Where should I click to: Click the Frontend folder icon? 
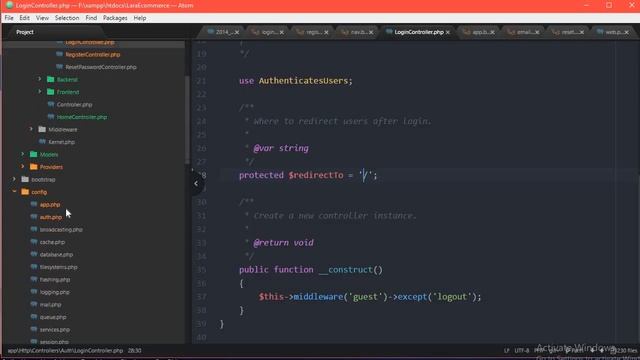51,92
